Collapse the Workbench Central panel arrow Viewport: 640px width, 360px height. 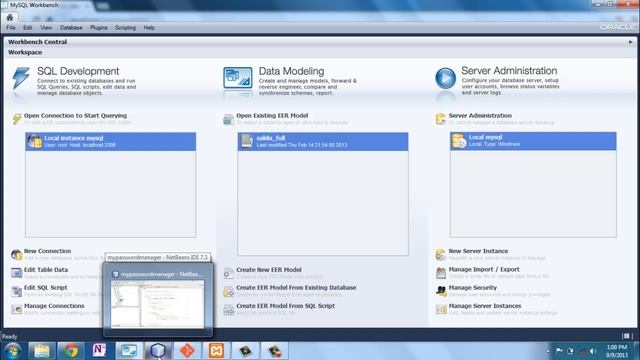(630, 42)
